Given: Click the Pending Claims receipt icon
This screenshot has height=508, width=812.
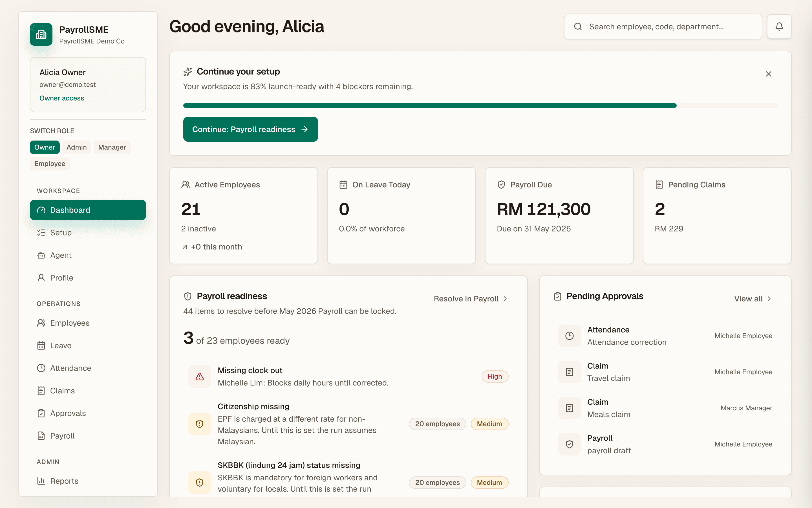Looking at the screenshot, I should click(659, 185).
